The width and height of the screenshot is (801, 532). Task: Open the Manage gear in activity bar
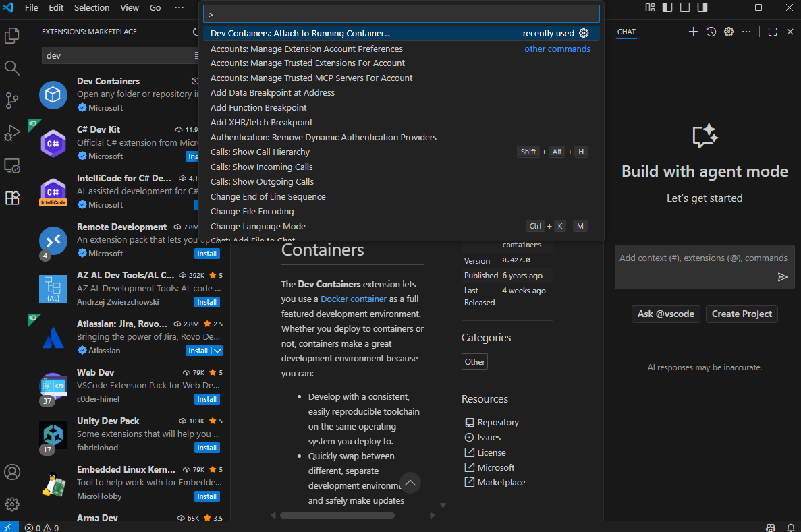coord(11,504)
